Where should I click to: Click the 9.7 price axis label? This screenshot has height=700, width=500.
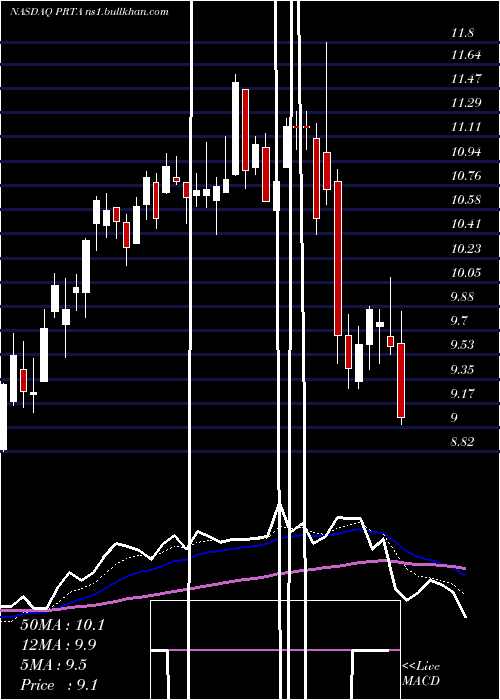(x=459, y=321)
